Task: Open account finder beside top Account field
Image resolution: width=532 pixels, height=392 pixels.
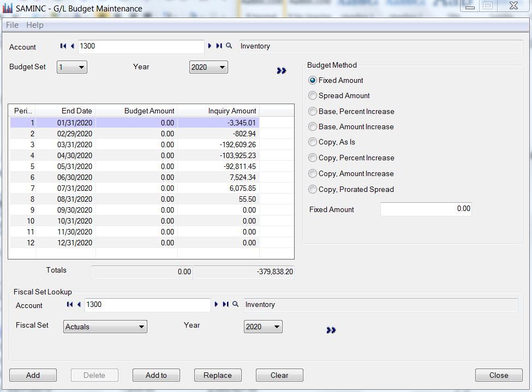Action: (229, 46)
